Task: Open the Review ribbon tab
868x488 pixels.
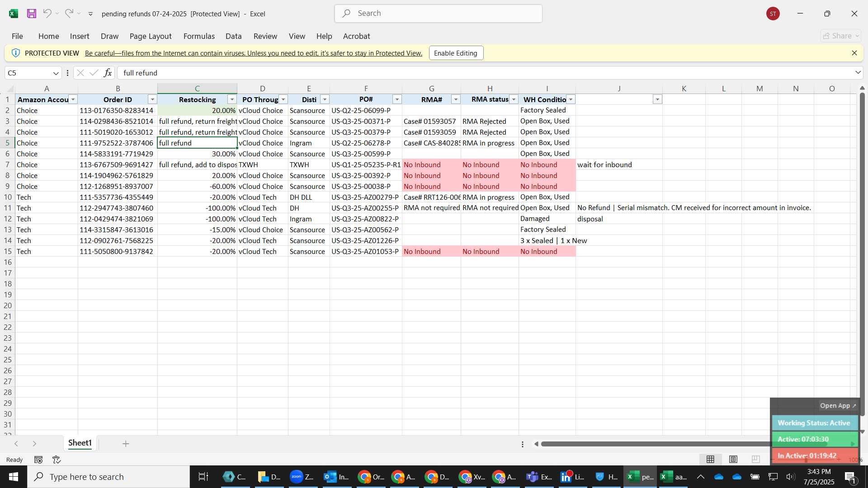Action: click(x=265, y=36)
